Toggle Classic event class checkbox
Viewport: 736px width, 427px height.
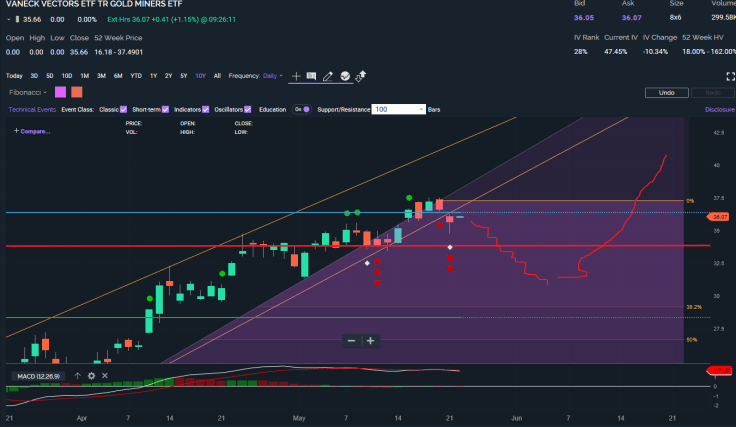(x=123, y=109)
